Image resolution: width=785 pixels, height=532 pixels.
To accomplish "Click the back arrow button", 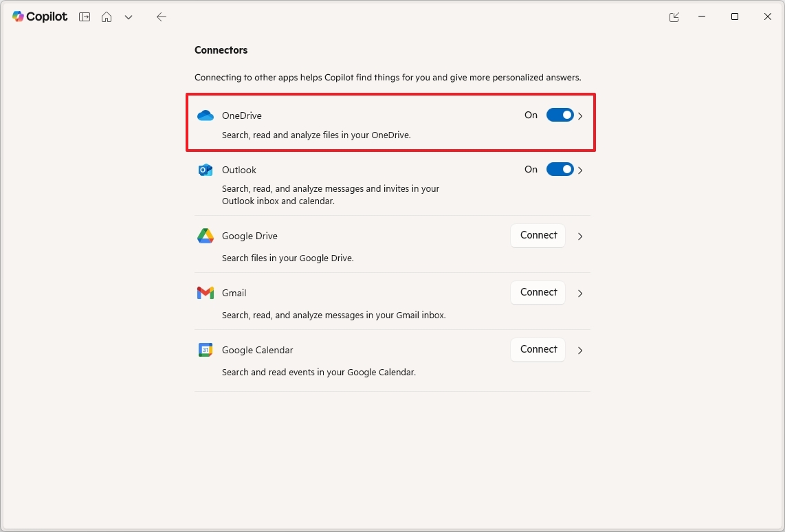I will point(162,17).
